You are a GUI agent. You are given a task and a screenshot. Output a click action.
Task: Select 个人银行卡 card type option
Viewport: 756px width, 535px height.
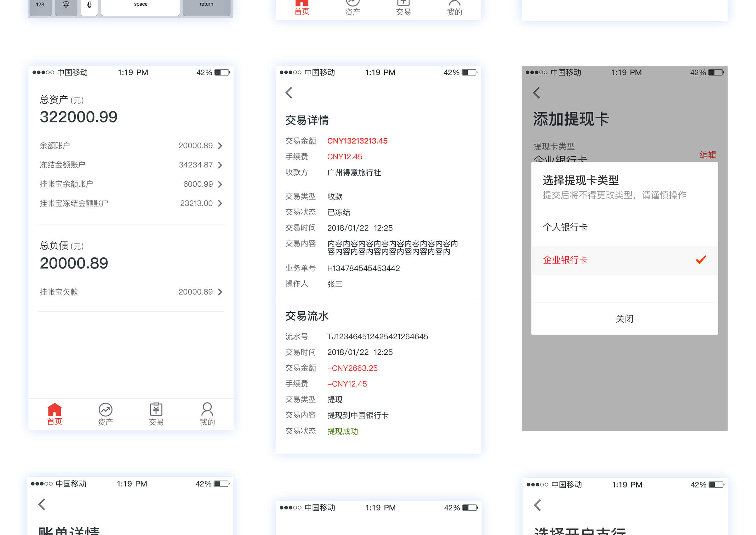[x=565, y=227]
